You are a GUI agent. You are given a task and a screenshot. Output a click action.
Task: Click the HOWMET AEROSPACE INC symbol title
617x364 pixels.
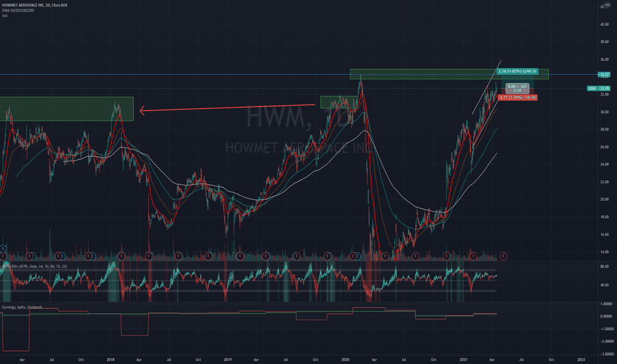pyautogui.click(x=34, y=5)
